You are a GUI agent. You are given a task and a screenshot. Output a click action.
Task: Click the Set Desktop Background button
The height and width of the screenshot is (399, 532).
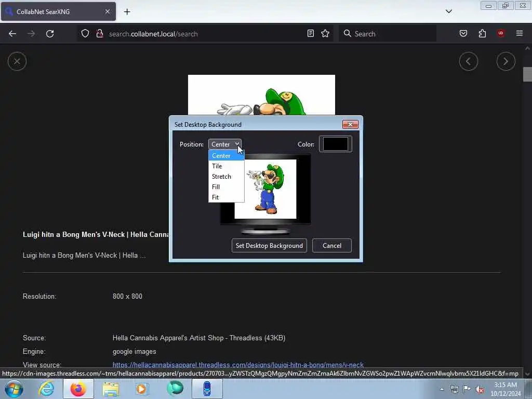[269, 246]
